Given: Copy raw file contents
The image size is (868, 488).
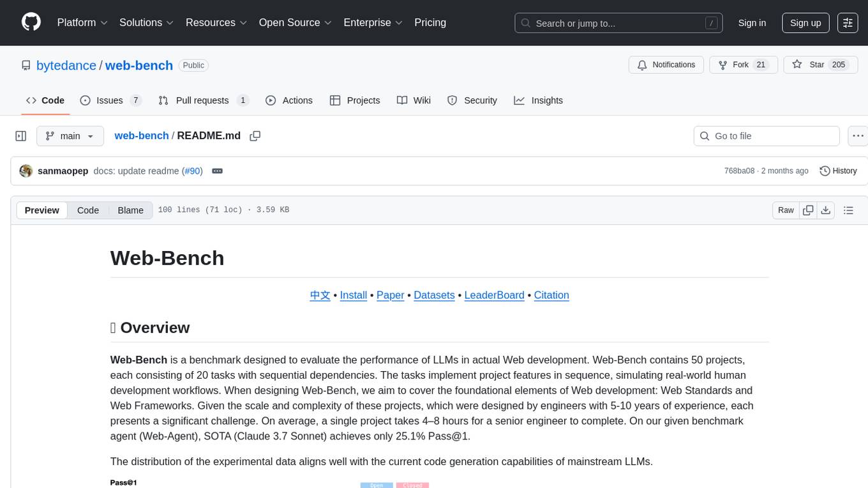Looking at the screenshot, I should pos(808,210).
